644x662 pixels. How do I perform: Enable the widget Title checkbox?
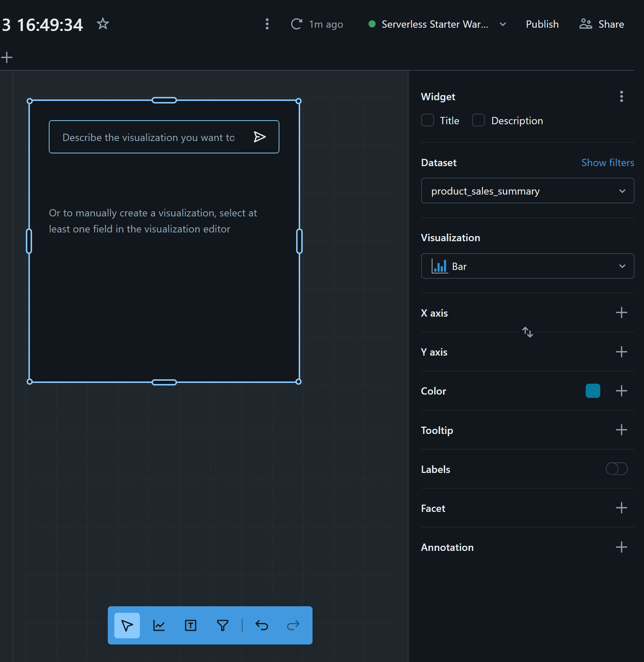pyautogui.click(x=427, y=120)
